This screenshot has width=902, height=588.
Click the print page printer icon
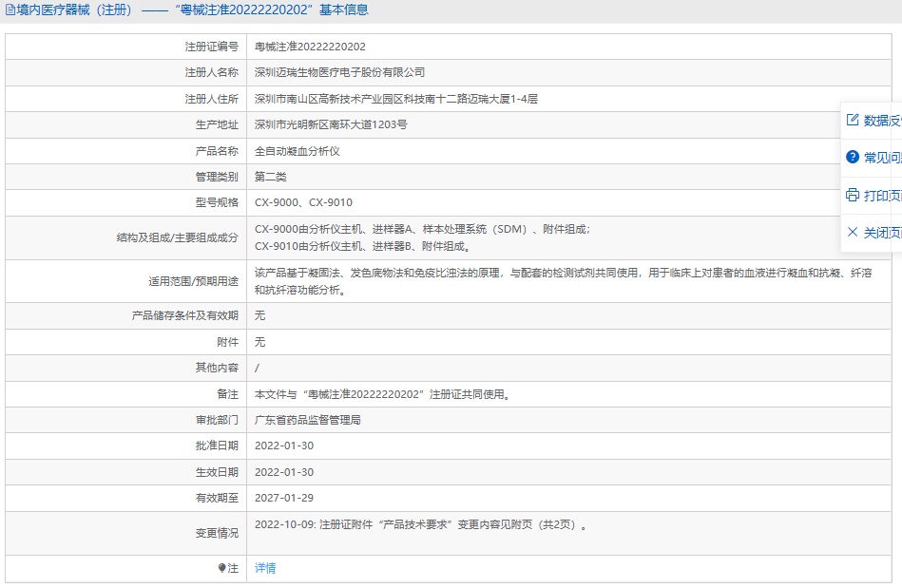(x=853, y=195)
